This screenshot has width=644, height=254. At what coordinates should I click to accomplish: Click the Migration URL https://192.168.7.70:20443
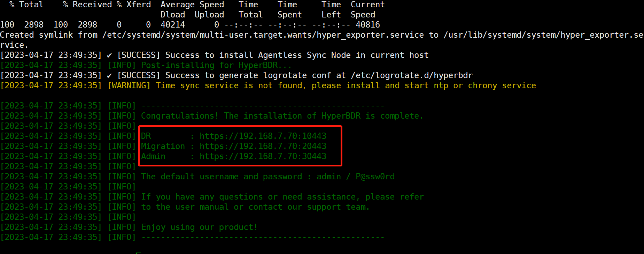(263, 146)
